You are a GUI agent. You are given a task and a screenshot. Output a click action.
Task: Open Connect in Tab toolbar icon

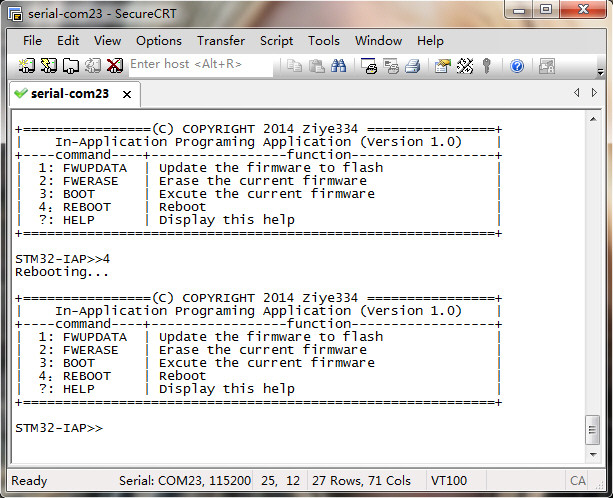click(71, 66)
